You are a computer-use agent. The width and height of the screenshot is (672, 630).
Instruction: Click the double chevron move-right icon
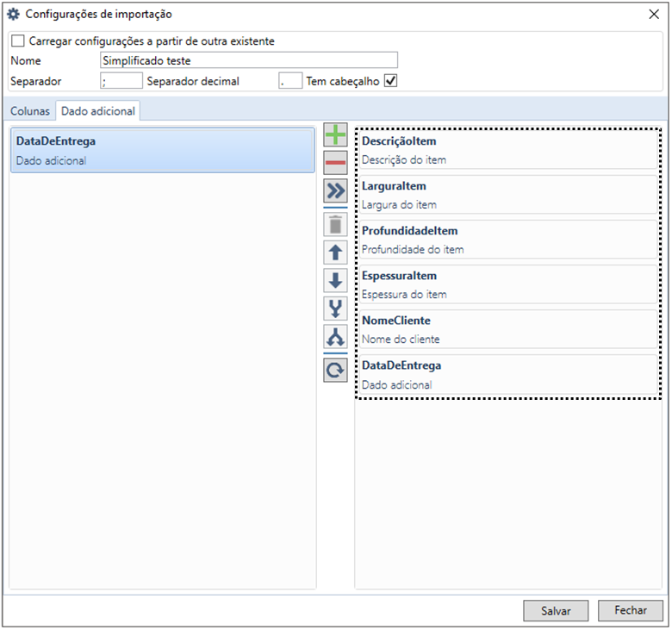point(336,190)
